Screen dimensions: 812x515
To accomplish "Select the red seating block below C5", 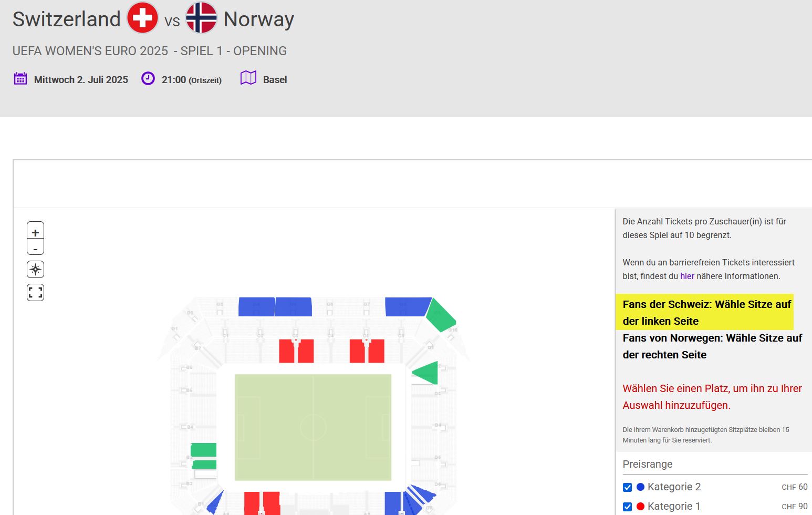I will click(367, 351).
